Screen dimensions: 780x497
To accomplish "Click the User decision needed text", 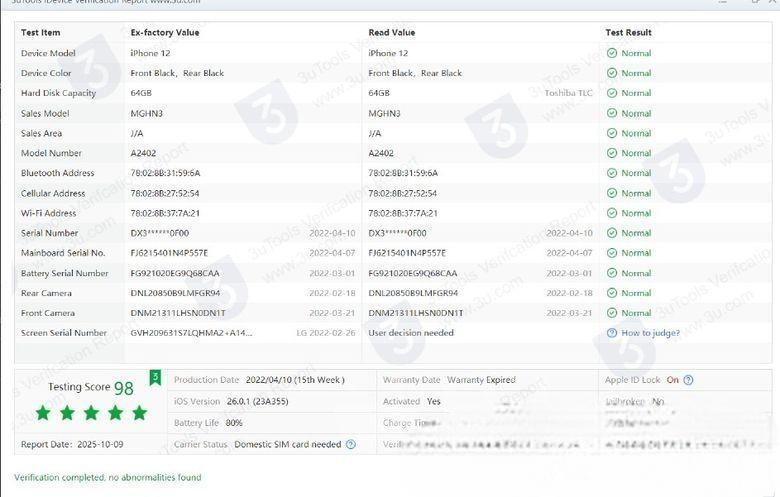I will point(410,333).
